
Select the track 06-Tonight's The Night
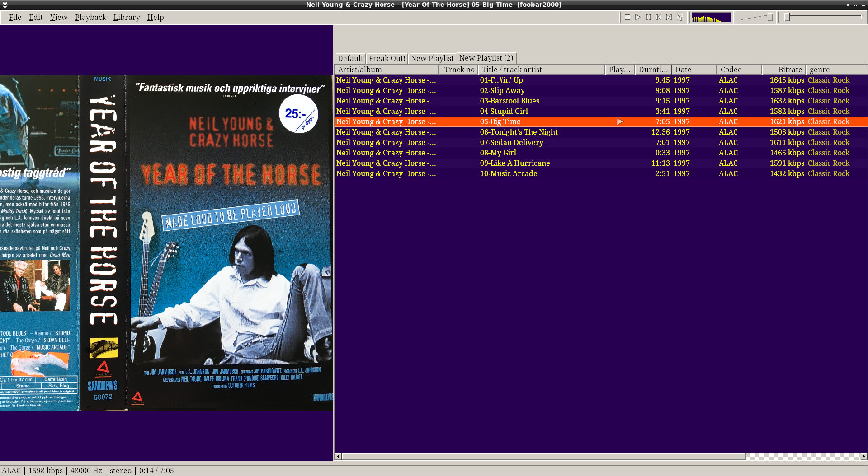601,132
